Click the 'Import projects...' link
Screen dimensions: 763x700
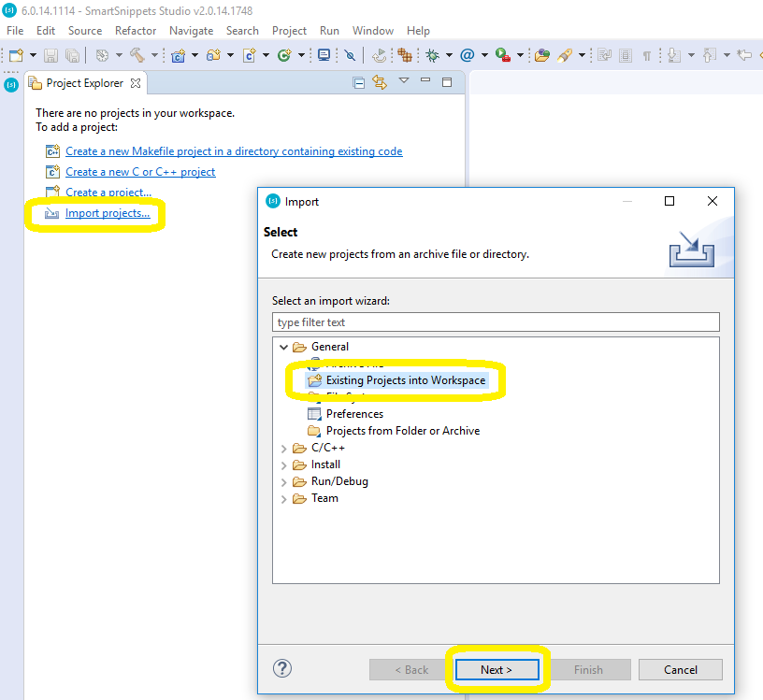[108, 213]
